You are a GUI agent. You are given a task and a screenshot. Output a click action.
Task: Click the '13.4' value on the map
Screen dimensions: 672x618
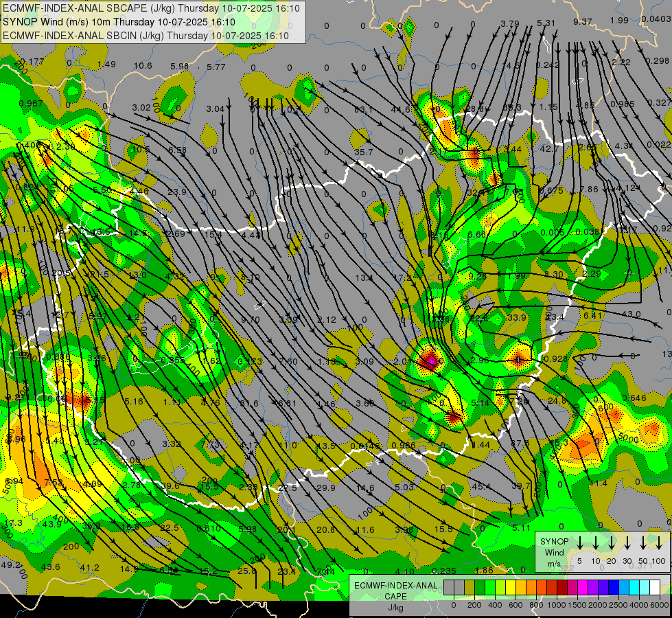point(364,277)
